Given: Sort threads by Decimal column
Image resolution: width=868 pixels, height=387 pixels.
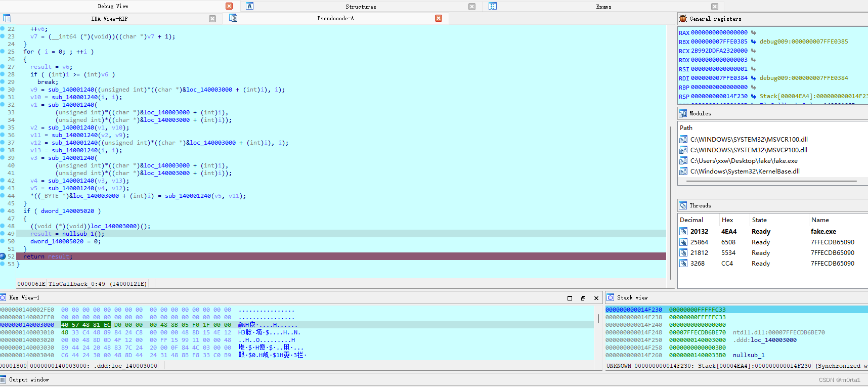Looking at the screenshot, I should (x=691, y=220).
